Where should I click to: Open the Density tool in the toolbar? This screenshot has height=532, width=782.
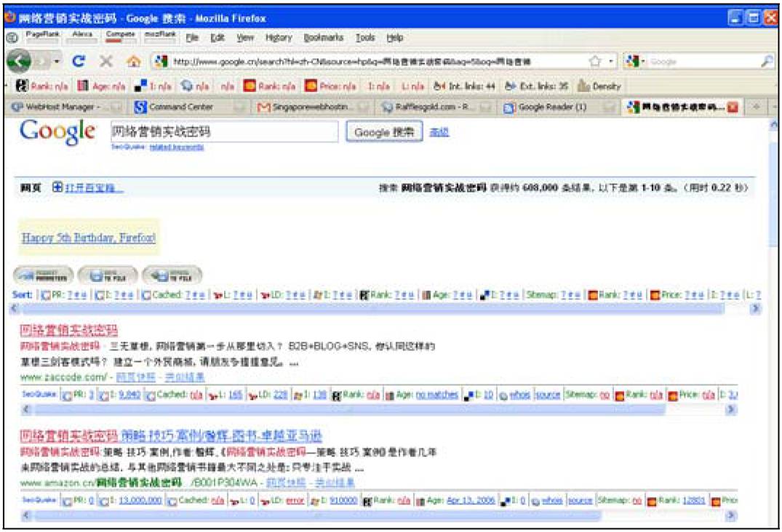(x=599, y=86)
